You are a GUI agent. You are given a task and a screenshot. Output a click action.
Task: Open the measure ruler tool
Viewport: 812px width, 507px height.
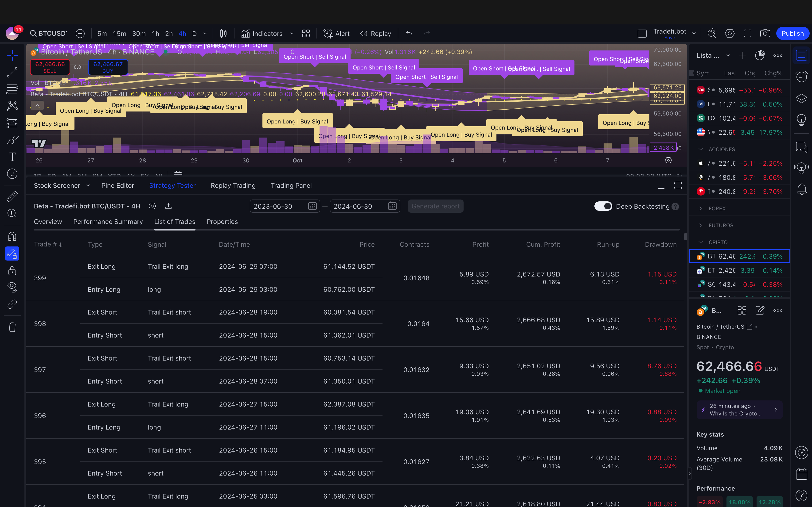tap(12, 196)
